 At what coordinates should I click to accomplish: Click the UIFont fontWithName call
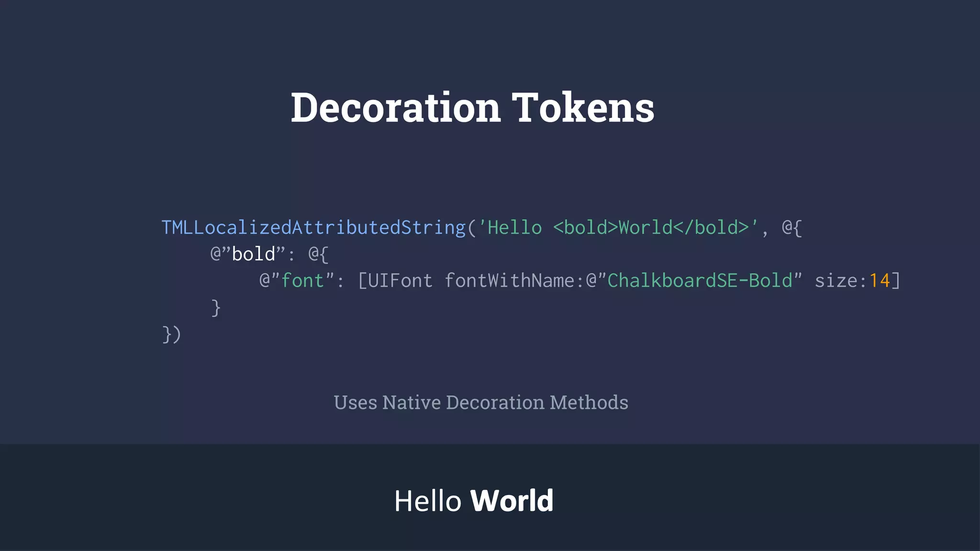click(x=471, y=281)
